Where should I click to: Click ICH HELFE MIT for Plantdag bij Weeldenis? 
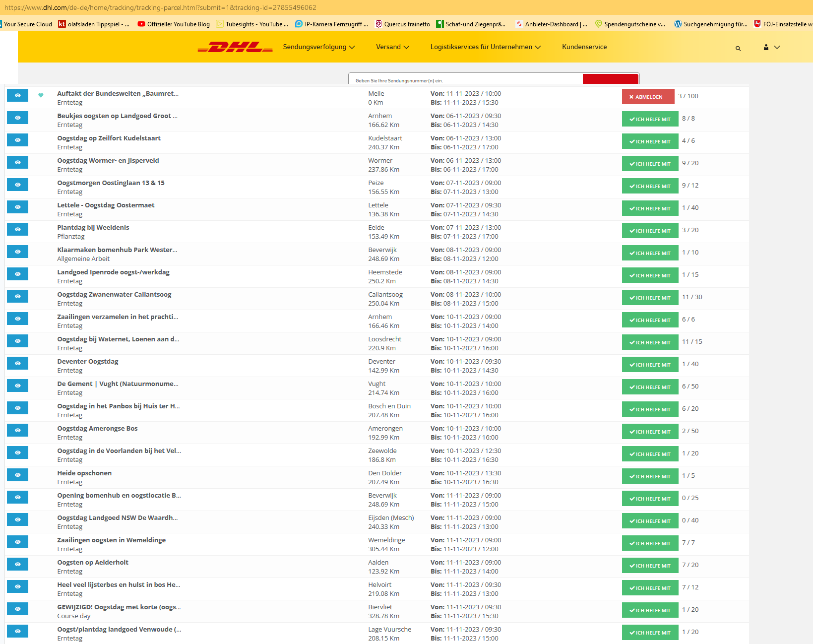point(650,231)
